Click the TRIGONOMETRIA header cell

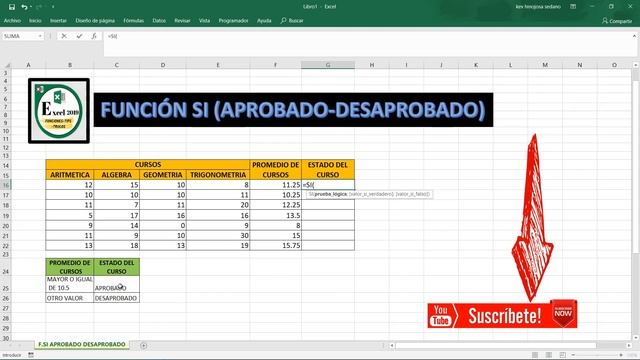218,175
